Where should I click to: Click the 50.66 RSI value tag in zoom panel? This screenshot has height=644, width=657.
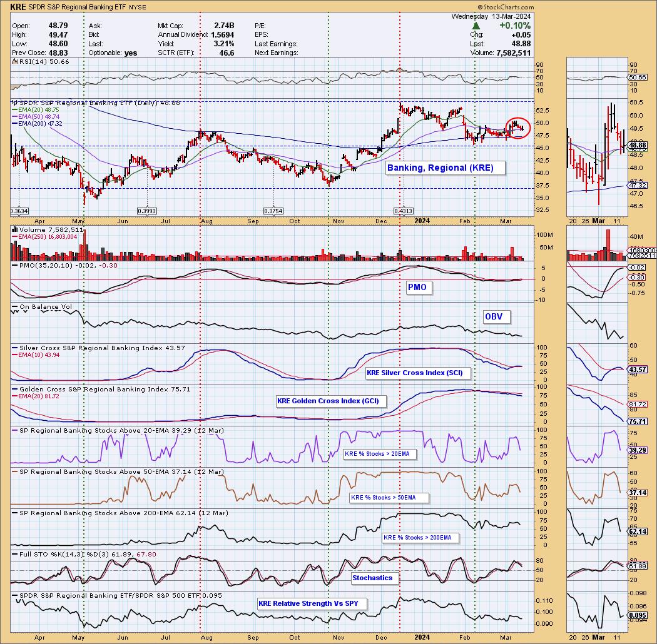pyautogui.click(x=638, y=78)
